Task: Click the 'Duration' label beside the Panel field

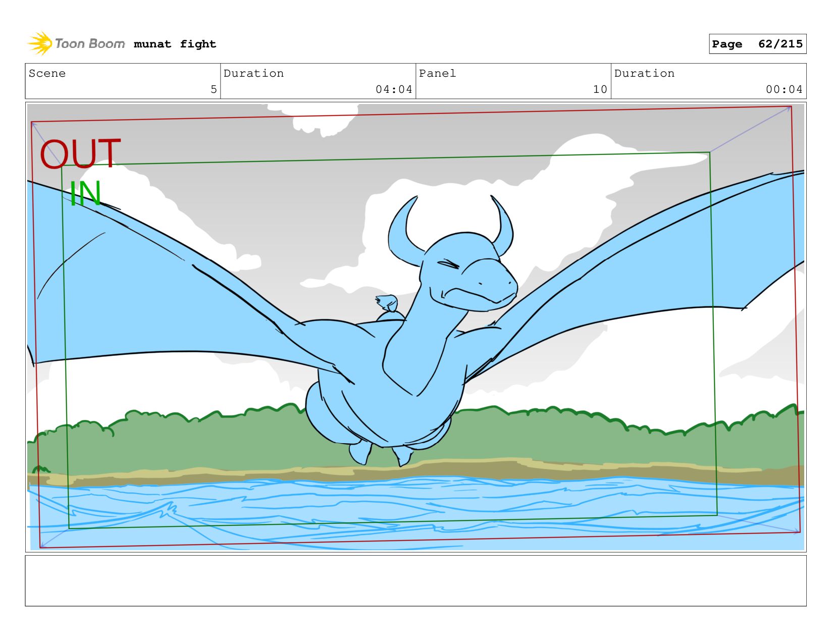Action: 644,73
